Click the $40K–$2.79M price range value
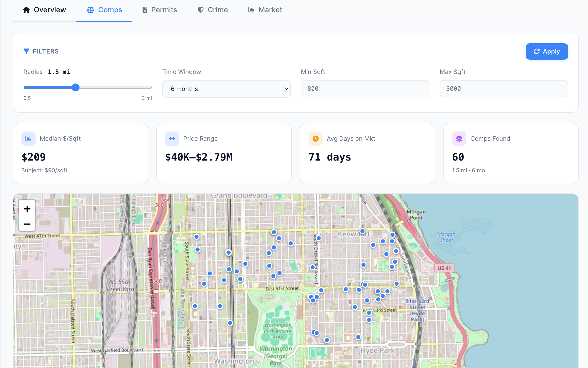This screenshot has width=588, height=368. 199,157
